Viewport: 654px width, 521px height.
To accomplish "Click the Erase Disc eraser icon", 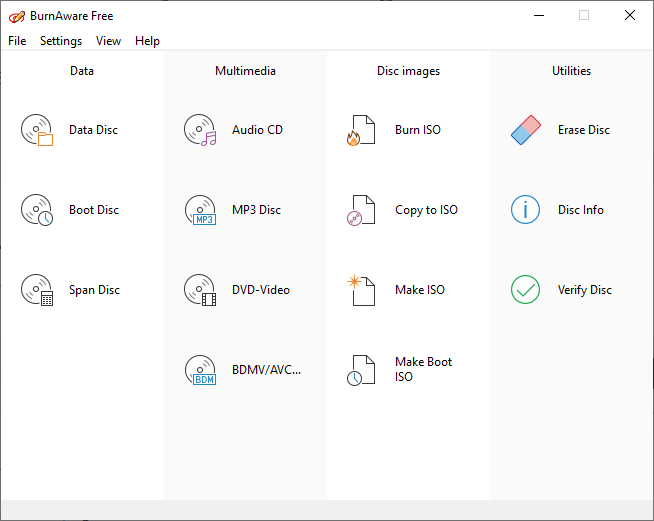I will [526, 130].
